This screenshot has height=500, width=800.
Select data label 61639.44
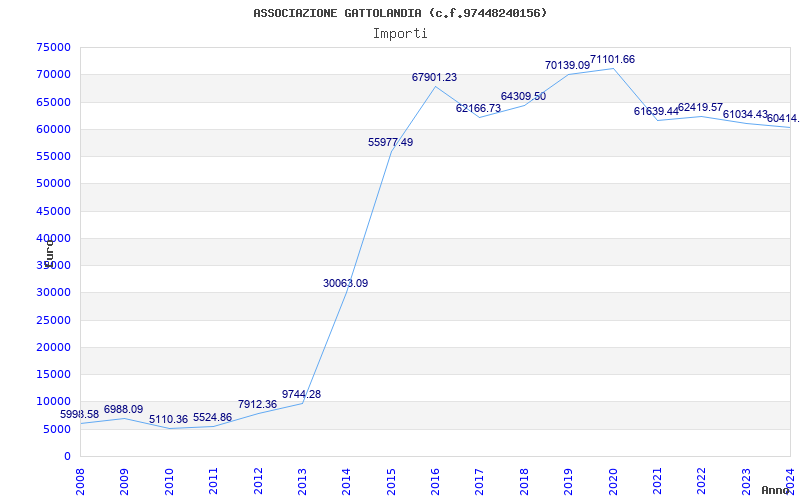pos(657,111)
